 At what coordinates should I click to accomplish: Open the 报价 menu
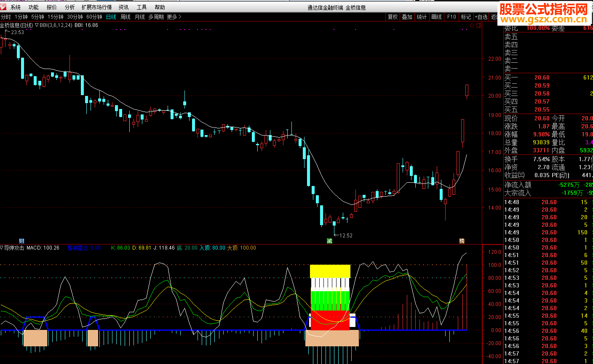52,7
